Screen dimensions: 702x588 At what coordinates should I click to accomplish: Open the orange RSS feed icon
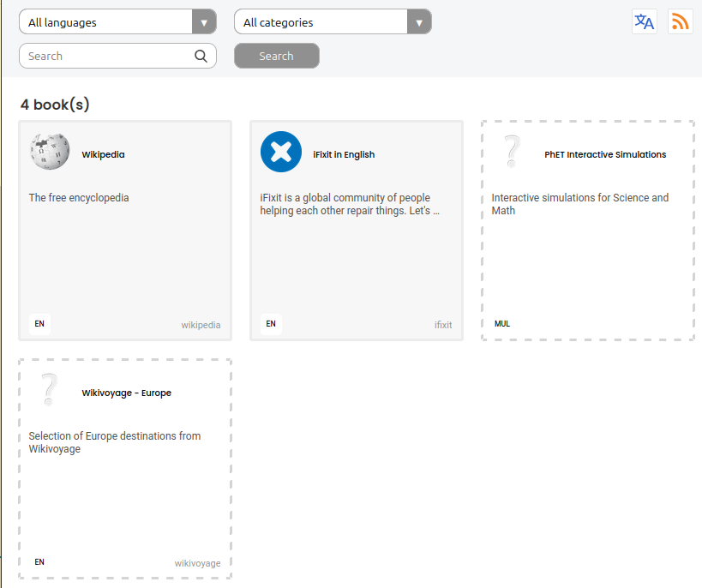[x=680, y=21]
